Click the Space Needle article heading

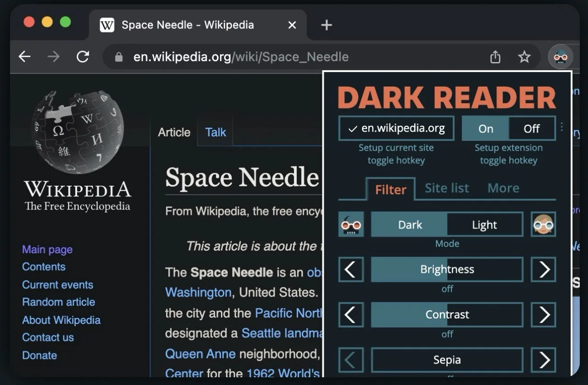tap(242, 178)
